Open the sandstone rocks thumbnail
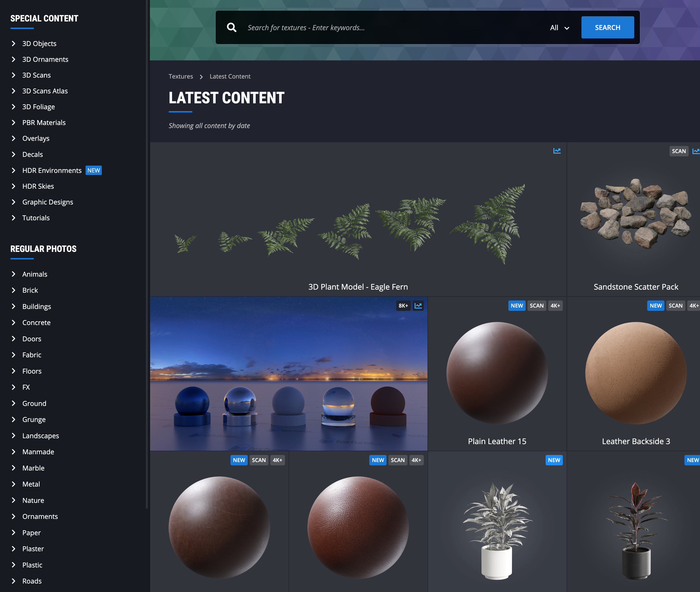Image resolution: width=700 pixels, height=592 pixels. tap(636, 214)
